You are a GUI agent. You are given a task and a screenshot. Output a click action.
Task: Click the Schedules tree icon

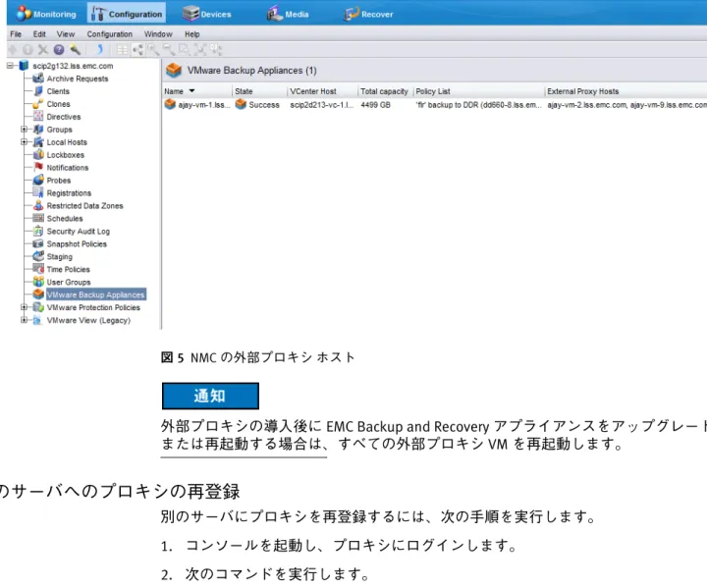[x=38, y=218]
